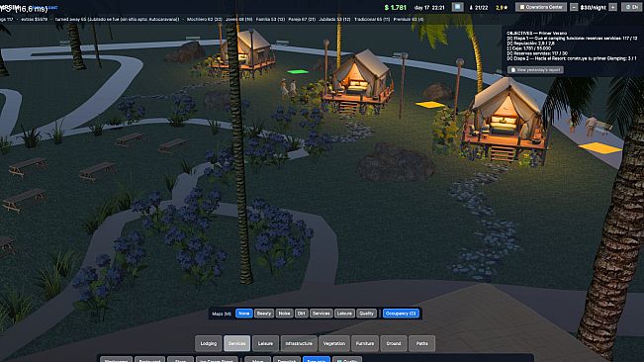Increase nightly price with plus button
The height and width of the screenshot is (362, 644).
click(x=612, y=7)
